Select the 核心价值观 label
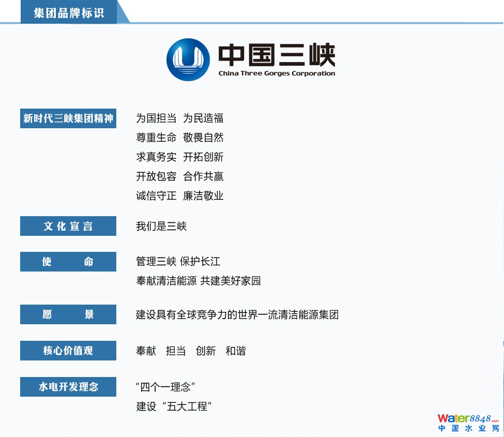 [68, 351]
